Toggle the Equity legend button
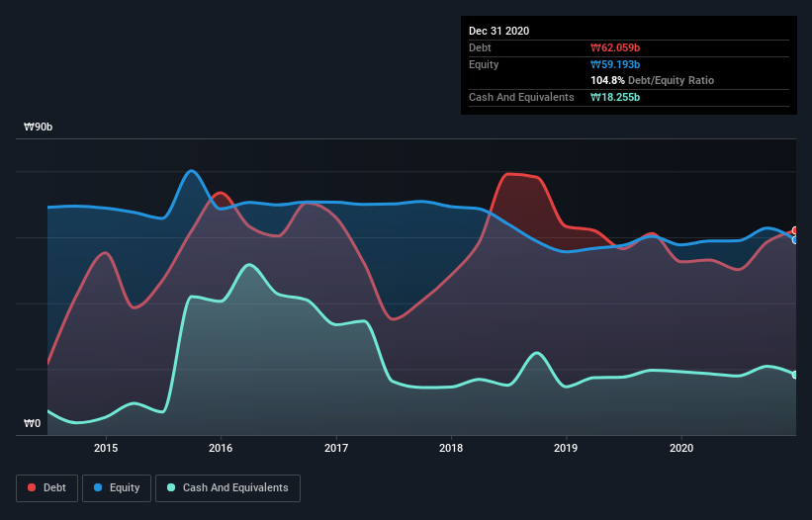The image size is (812, 520). [x=117, y=488]
